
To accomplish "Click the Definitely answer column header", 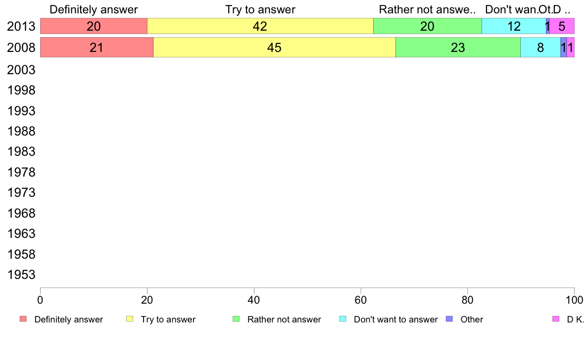I will click(x=94, y=9).
